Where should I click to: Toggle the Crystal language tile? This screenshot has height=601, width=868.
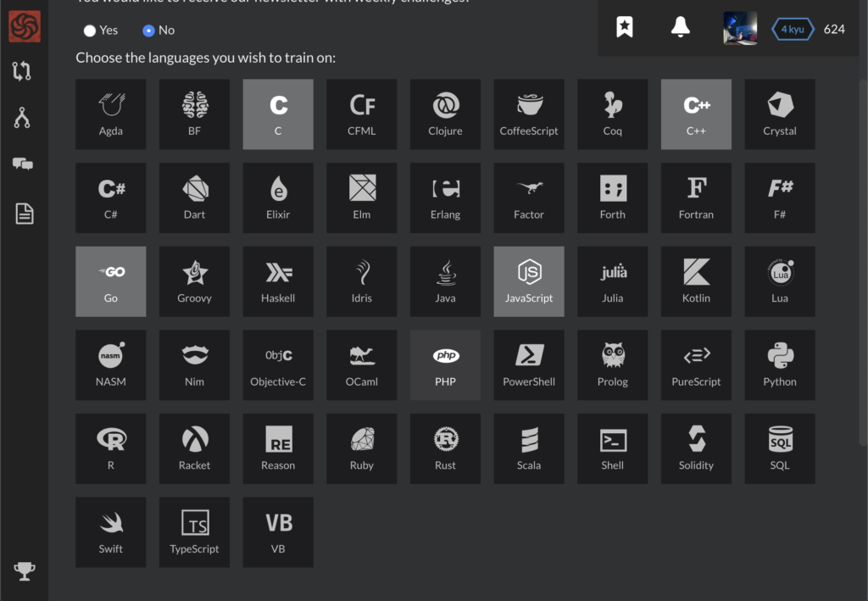(x=780, y=114)
